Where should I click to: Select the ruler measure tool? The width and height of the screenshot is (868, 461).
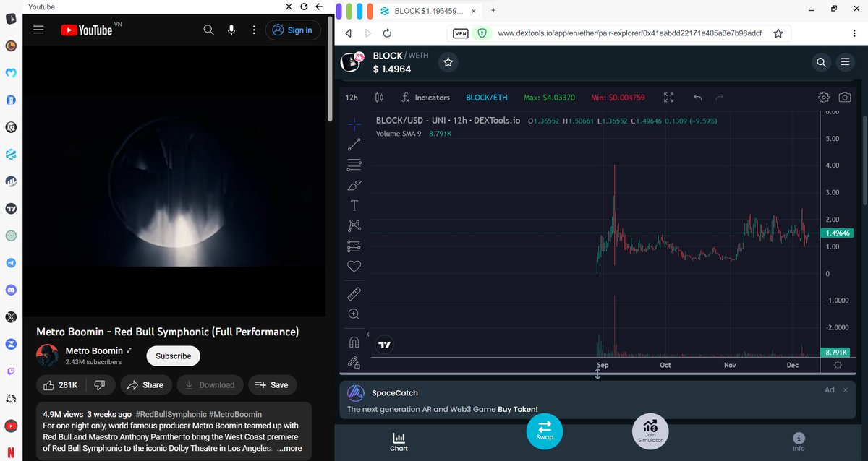click(354, 293)
